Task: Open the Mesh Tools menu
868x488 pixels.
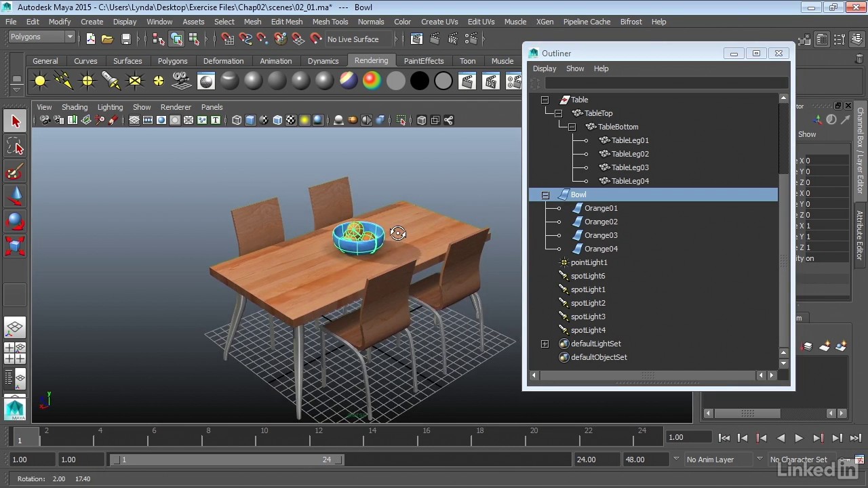Action: (330, 22)
